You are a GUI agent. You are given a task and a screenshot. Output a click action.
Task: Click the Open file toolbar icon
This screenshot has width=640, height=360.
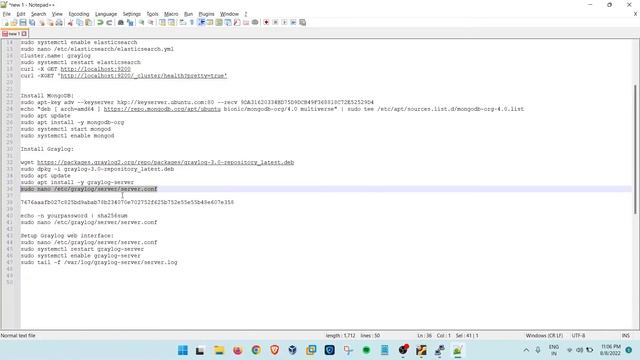click(14, 22)
